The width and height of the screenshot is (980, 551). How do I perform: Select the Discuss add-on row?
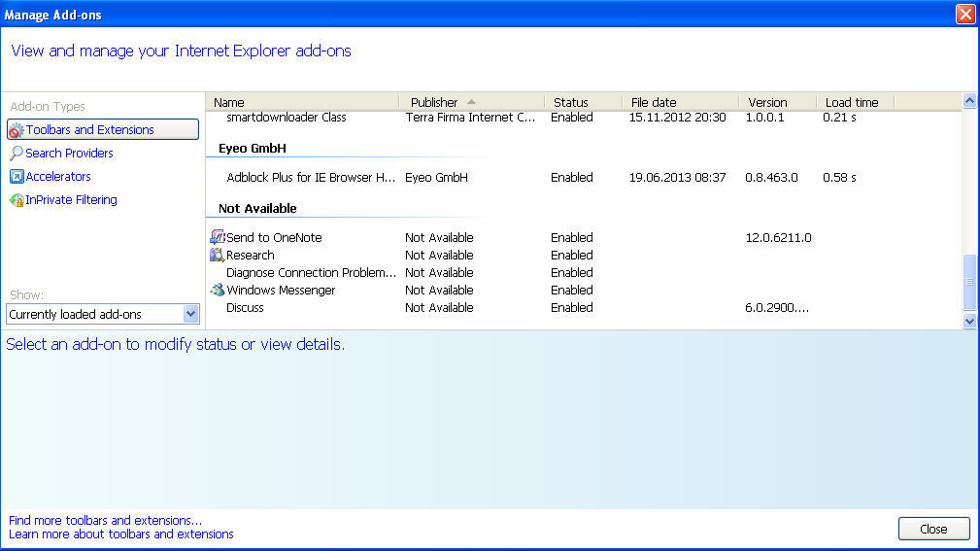click(x=583, y=307)
